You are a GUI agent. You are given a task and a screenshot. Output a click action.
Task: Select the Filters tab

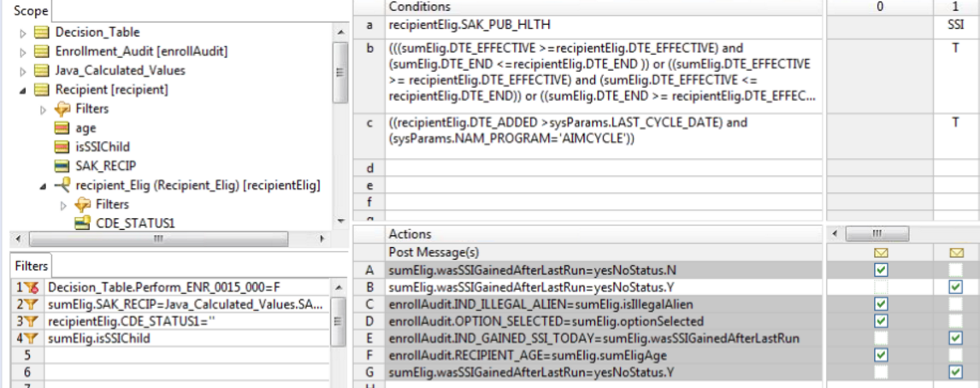[x=32, y=266]
